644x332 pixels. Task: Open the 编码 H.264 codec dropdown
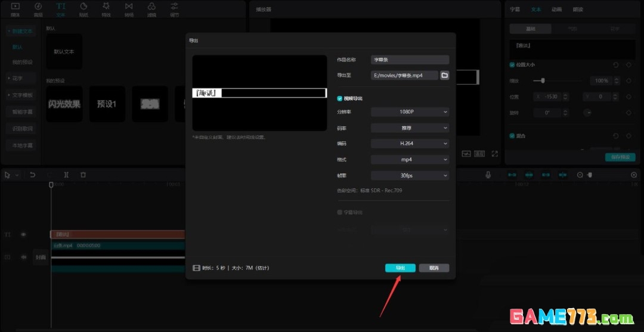[410, 144]
